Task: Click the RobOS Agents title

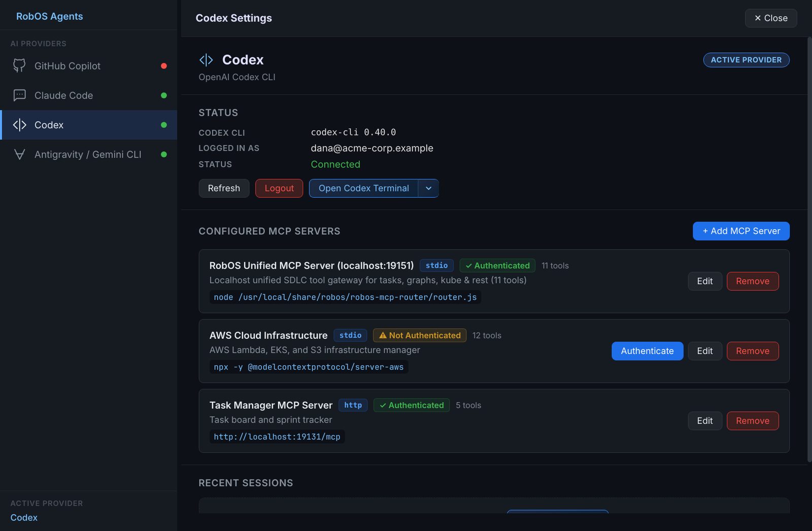Action: (x=49, y=16)
